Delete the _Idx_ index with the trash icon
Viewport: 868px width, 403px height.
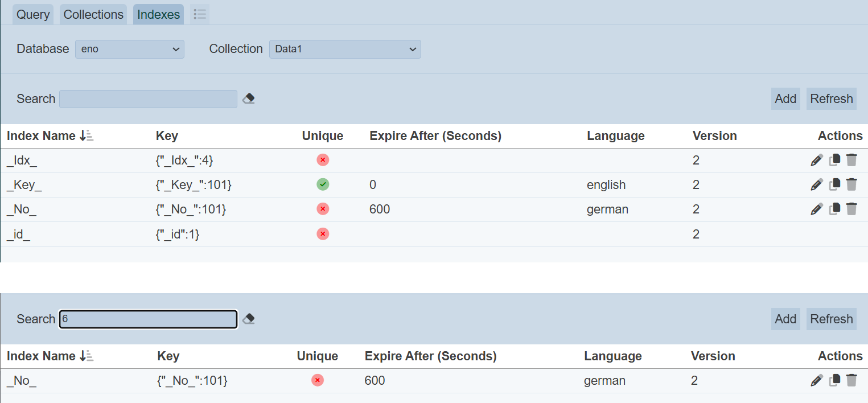(851, 161)
